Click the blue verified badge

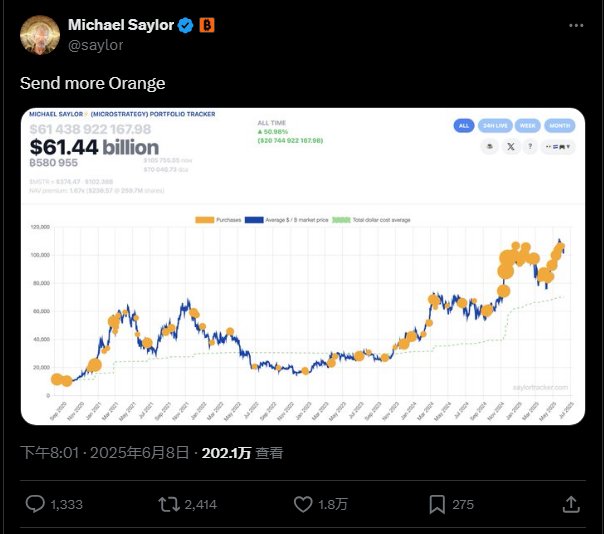(x=185, y=25)
